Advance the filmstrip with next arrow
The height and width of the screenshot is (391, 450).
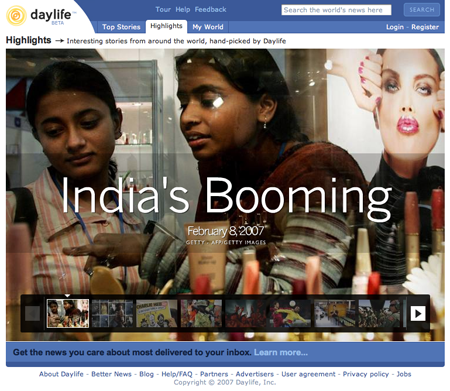(x=418, y=313)
